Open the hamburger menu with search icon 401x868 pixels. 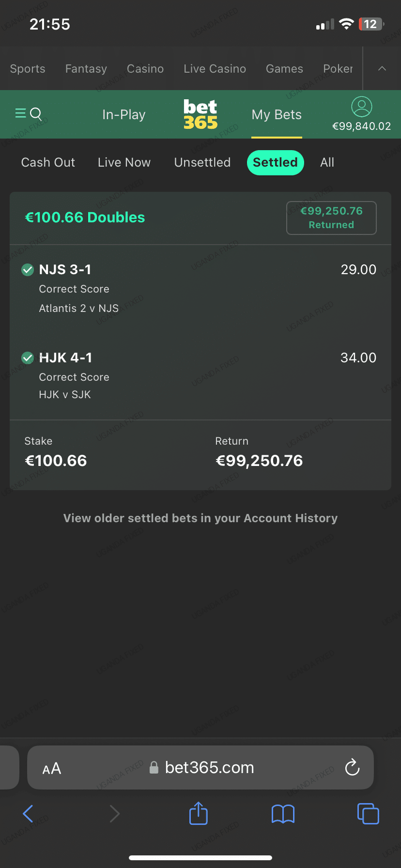tap(28, 114)
